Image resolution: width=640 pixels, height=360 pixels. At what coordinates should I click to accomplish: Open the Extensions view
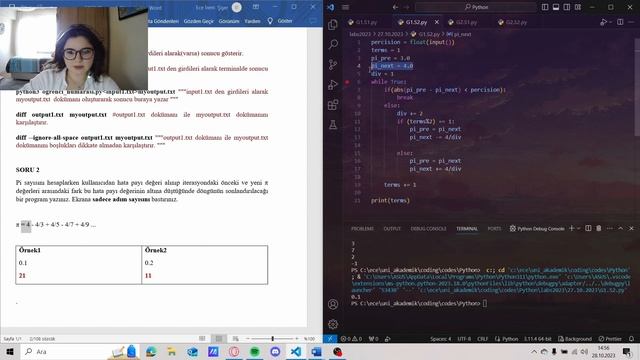click(333, 104)
